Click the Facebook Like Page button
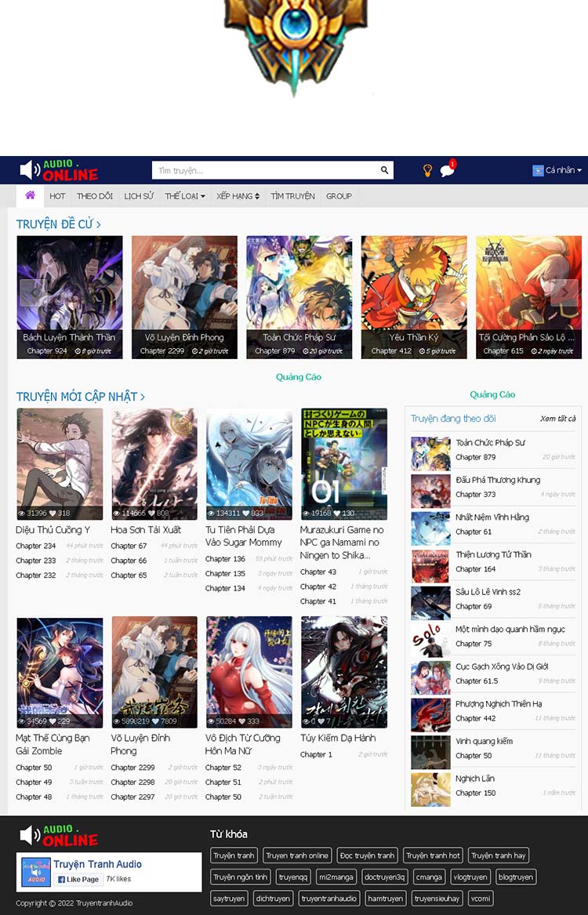 point(78,879)
